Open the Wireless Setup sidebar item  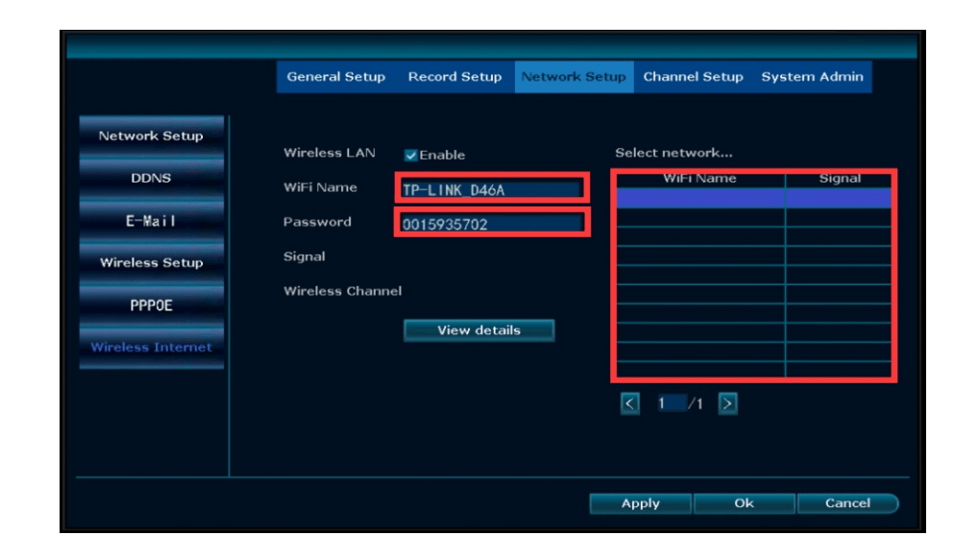(151, 263)
